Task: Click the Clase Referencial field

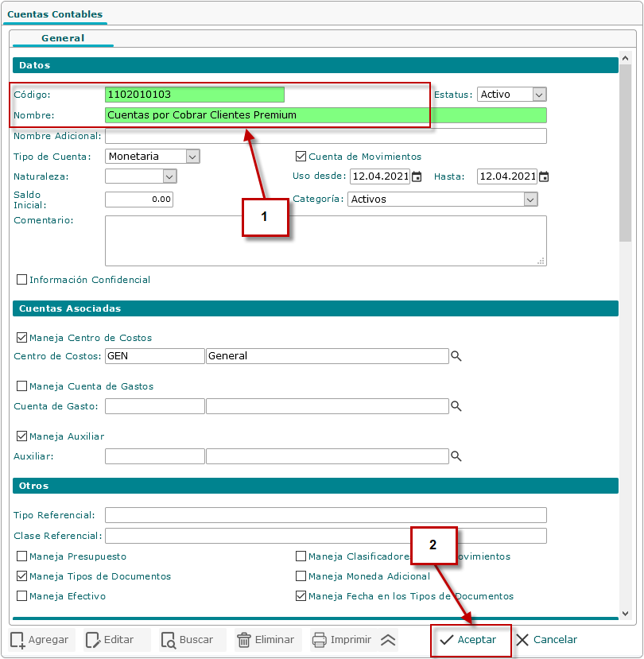Action: 326,536
